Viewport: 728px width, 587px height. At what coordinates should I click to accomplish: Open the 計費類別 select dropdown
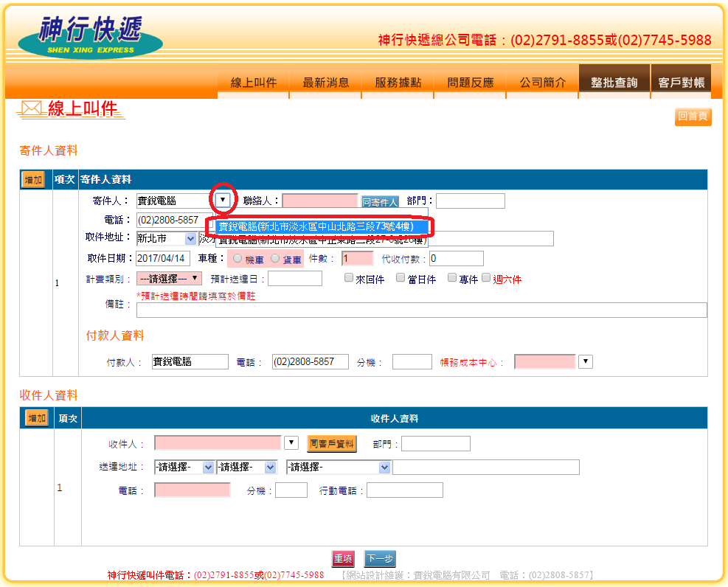pos(169,279)
